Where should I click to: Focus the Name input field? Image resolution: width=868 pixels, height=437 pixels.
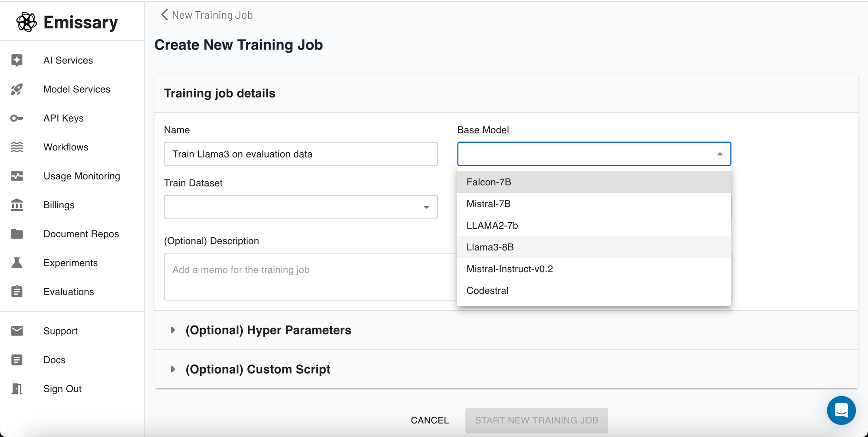point(301,154)
